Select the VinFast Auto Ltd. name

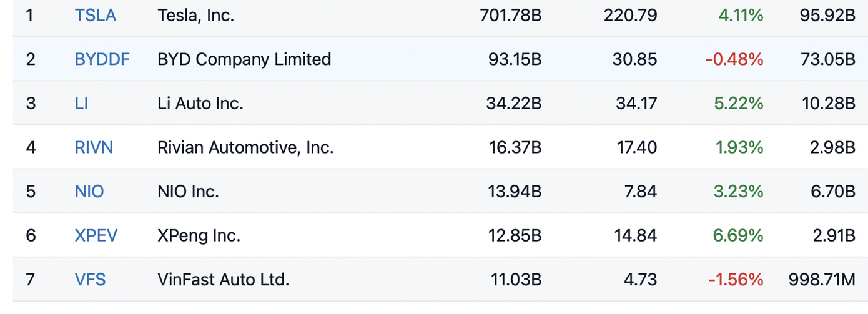click(x=224, y=279)
